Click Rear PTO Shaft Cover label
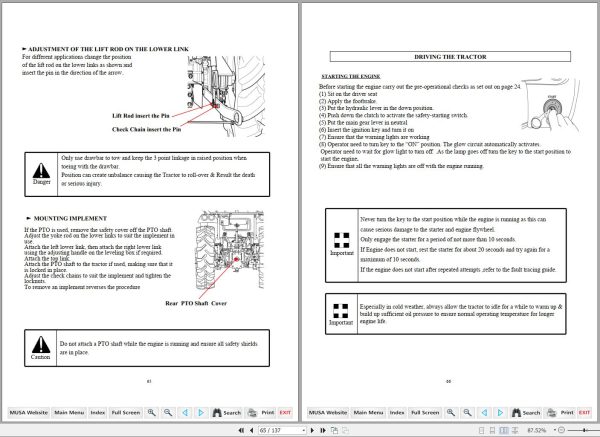 (x=196, y=303)
